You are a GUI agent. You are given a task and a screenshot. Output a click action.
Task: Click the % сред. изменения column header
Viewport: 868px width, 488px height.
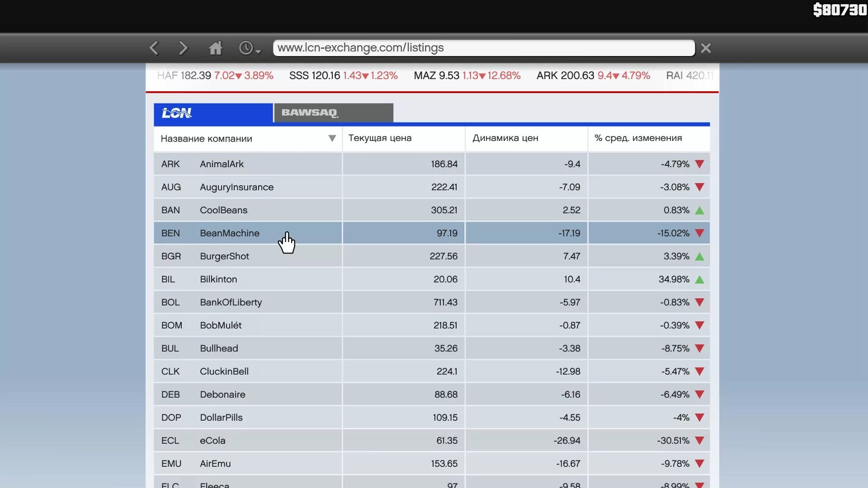[x=638, y=138]
